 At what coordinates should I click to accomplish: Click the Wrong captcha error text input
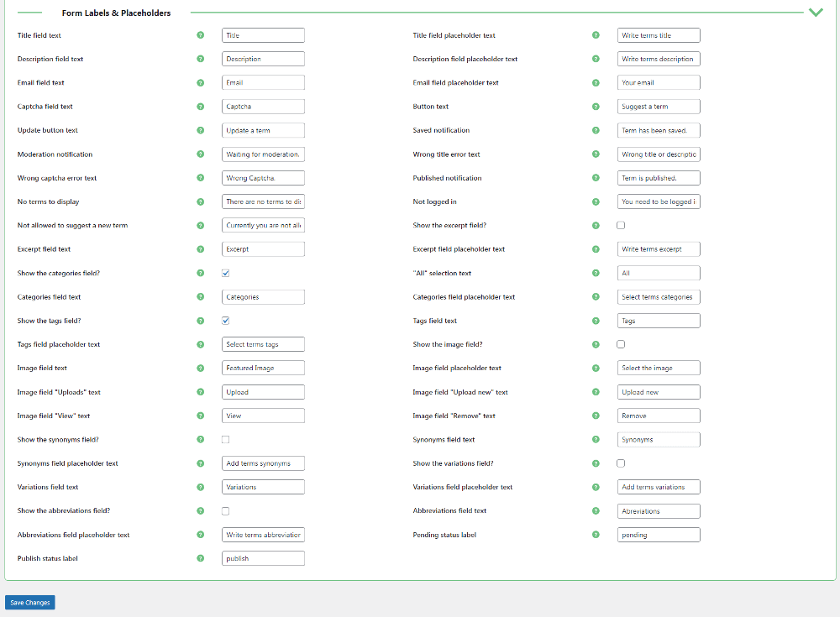coord(263,178)
